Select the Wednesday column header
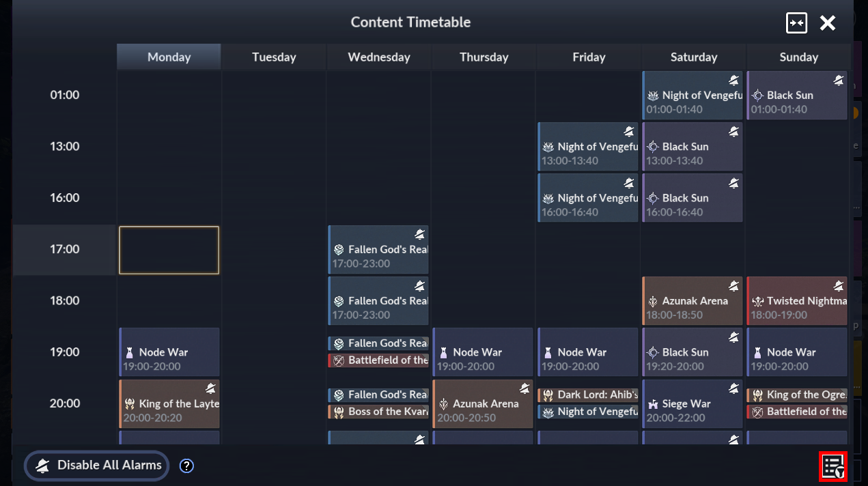868x486 pixels. click(378, 57)
